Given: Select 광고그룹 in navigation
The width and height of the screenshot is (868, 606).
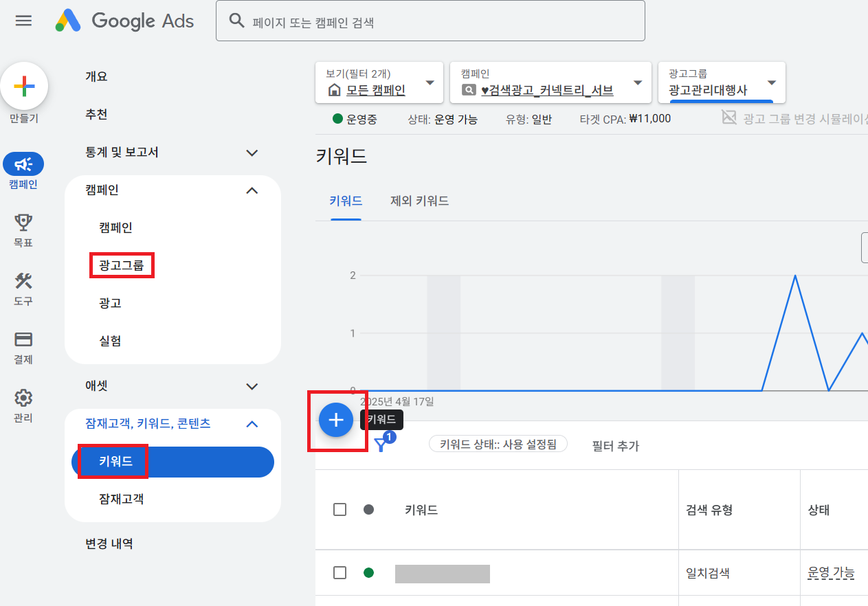Looking at the screenshot, I should 121,265.
